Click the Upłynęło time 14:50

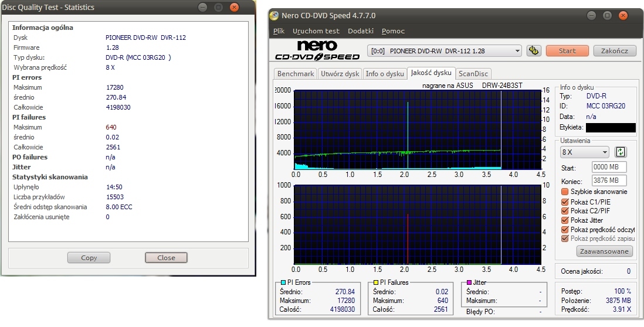pos(114,187)
